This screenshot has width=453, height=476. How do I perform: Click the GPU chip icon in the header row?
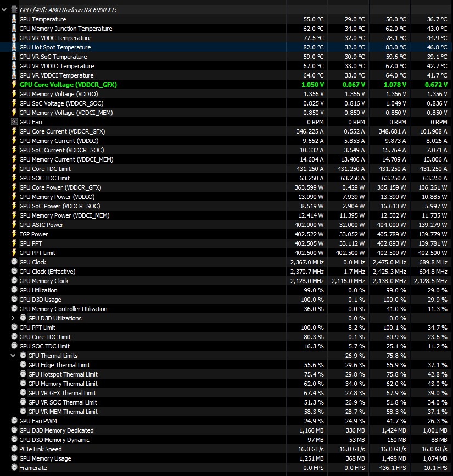tap(14, 10)
